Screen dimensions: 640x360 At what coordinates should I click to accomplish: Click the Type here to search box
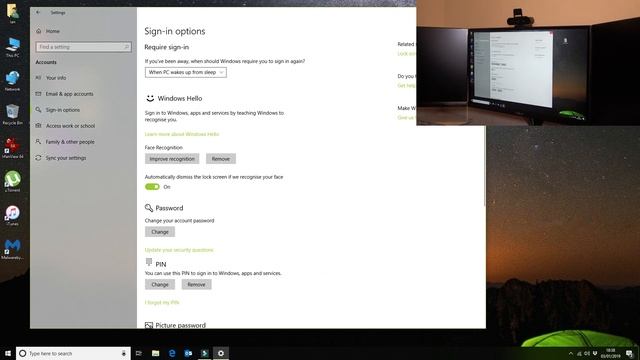tap(73, 353)
